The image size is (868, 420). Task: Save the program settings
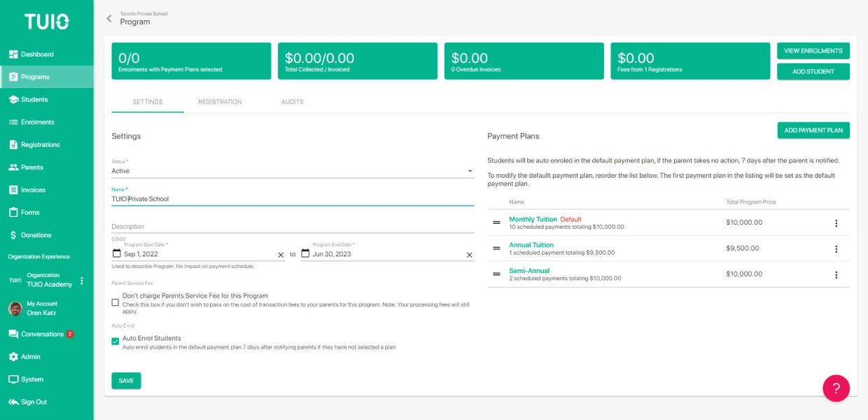[126, 381]
